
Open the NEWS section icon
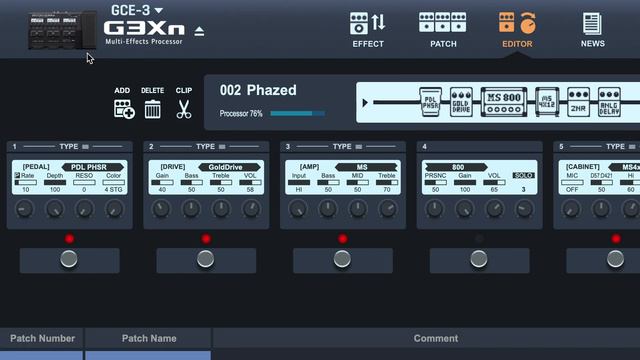[592, 24]
